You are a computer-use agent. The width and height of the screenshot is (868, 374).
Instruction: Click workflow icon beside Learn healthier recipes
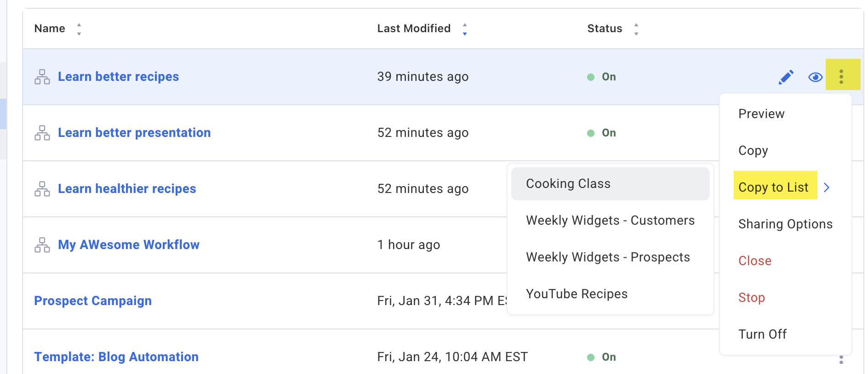point(42,189)
